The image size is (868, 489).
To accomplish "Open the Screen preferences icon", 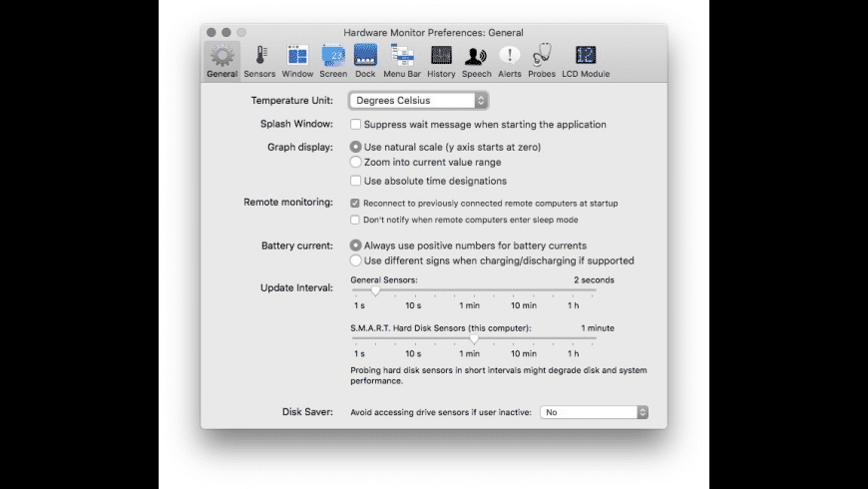I will coord(333,55).
